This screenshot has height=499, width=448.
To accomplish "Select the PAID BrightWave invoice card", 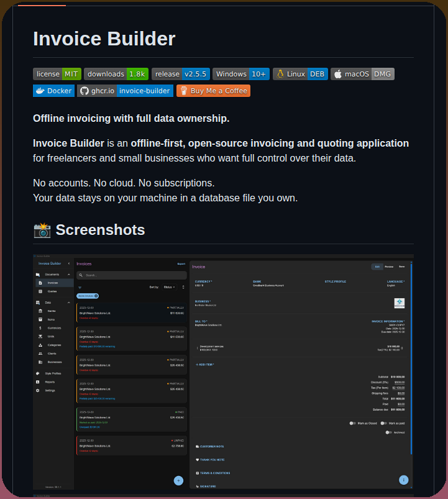I will point(131,419).
